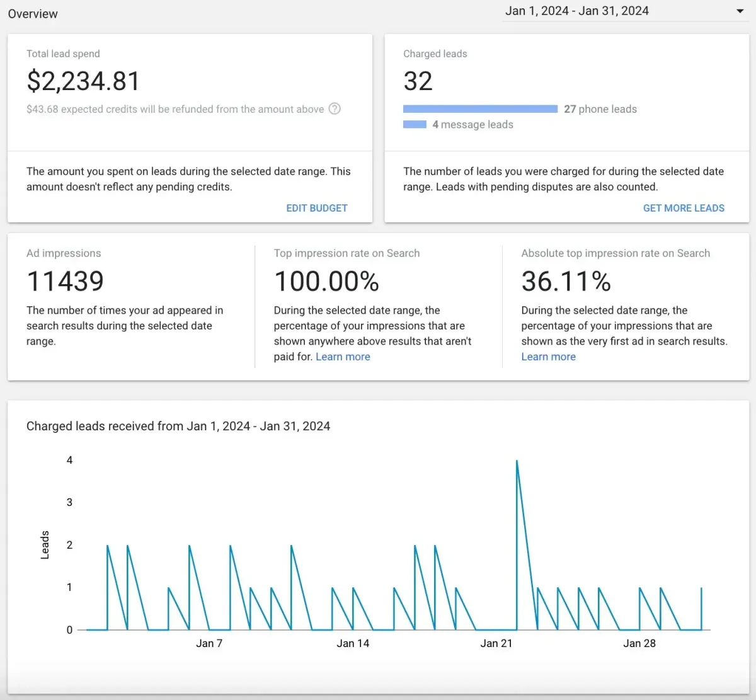
Task: Click the message leads short blue bar
Action: (x=415, y=125)
